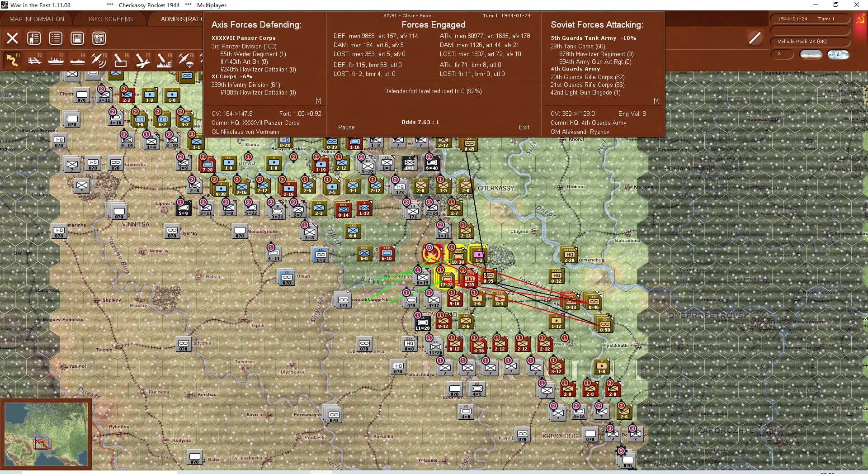Screen dimensions: 868x474
Task: Click the diagonal slash round button
Action: coord(755,38)
